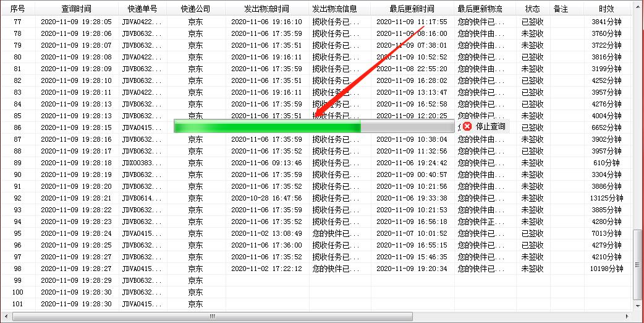Sort by the 状态 column header
Viewport: 644px width, 323px height.
(533, 9)
